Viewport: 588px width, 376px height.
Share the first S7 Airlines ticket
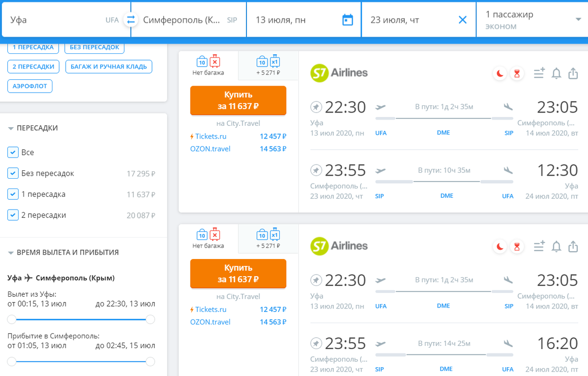573,74
